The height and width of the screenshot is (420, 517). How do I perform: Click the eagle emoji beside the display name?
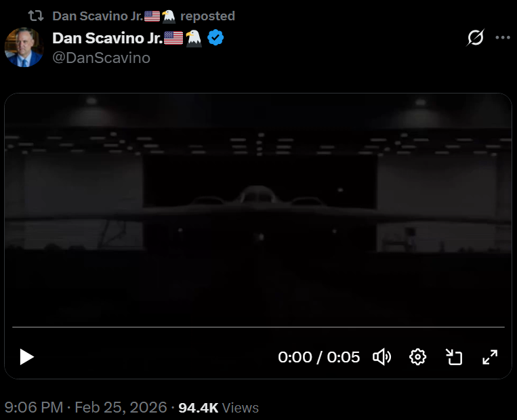[194, 38]
